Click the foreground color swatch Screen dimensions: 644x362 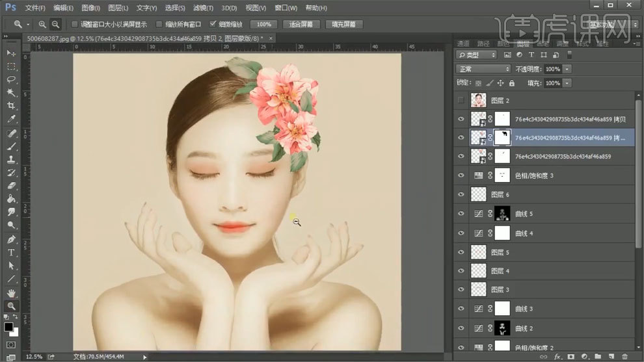pos(9,327)
